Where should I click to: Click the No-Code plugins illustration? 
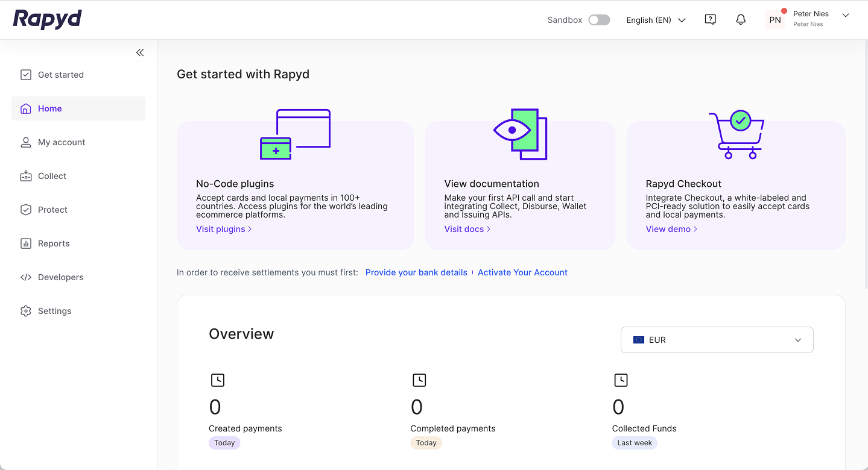tap(295, 134)
